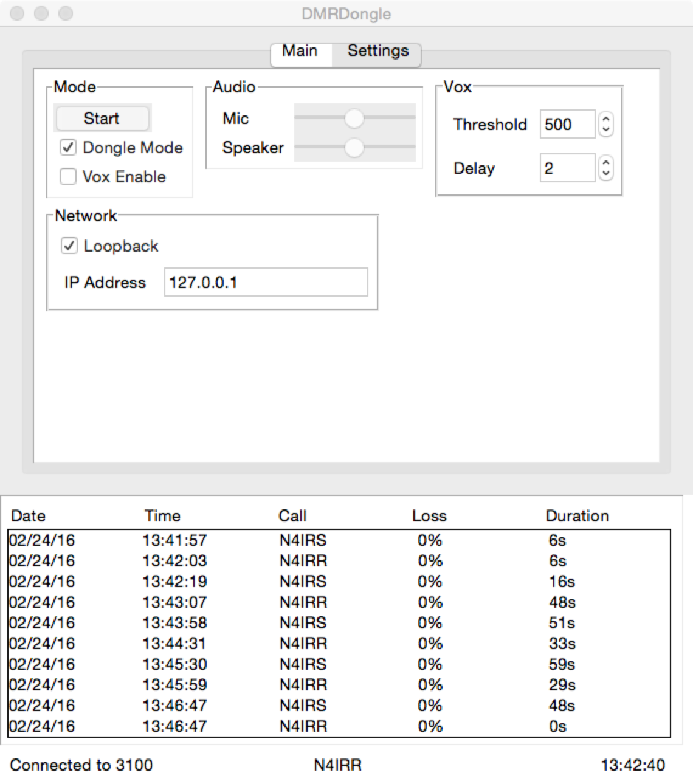
Task: Enable the Vox Enable checkbox
Action: pos(68,176)
